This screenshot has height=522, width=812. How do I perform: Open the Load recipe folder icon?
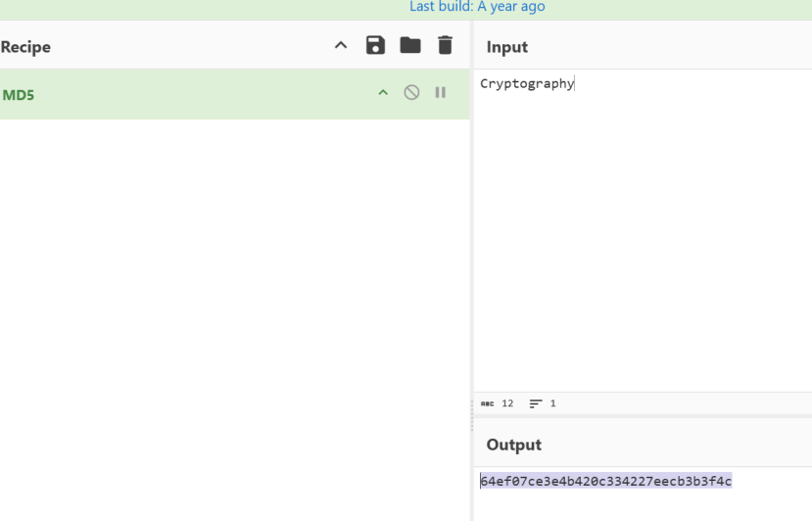tap(410, 45)
